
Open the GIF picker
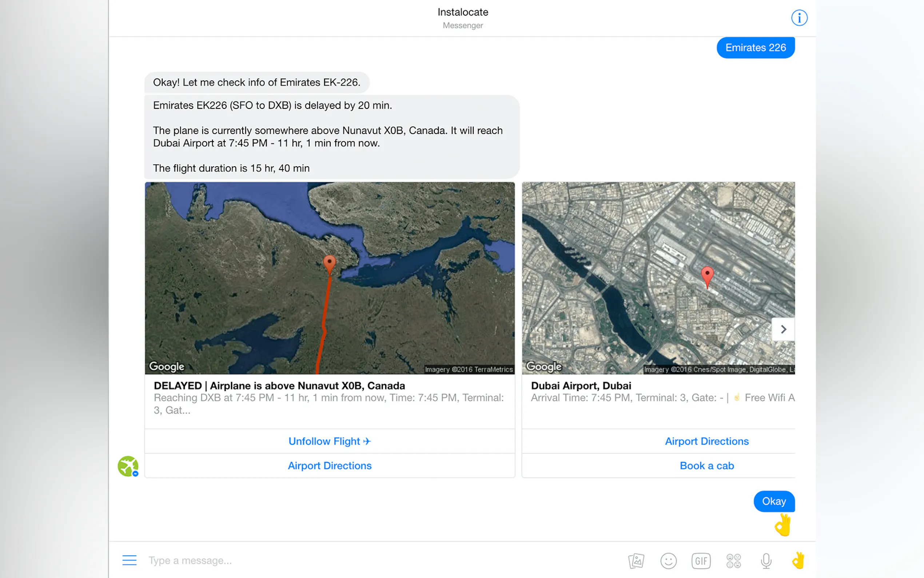701,561
